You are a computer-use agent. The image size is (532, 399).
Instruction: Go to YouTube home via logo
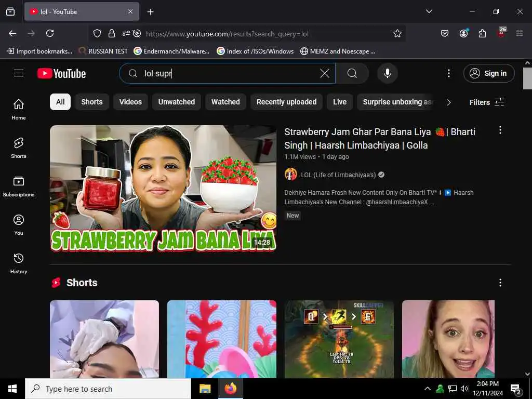61,73
